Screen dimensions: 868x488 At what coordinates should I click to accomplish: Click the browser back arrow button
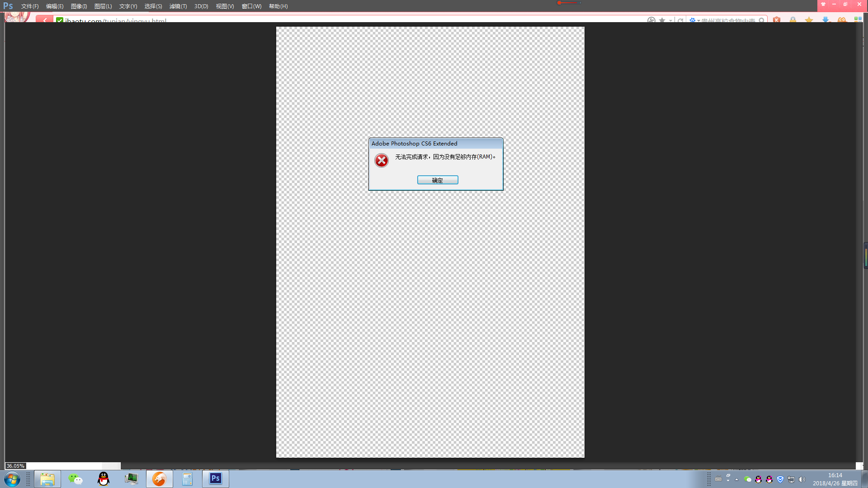[44, 19]
